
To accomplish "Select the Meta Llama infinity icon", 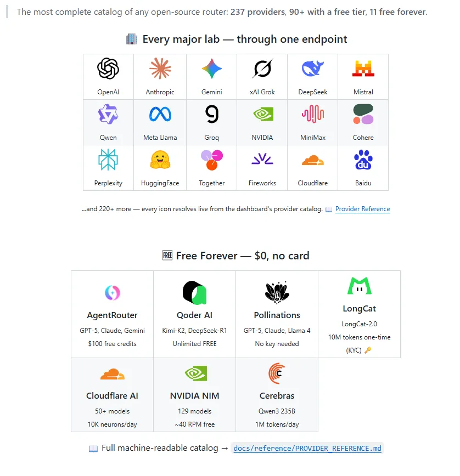I will [160, 115].
